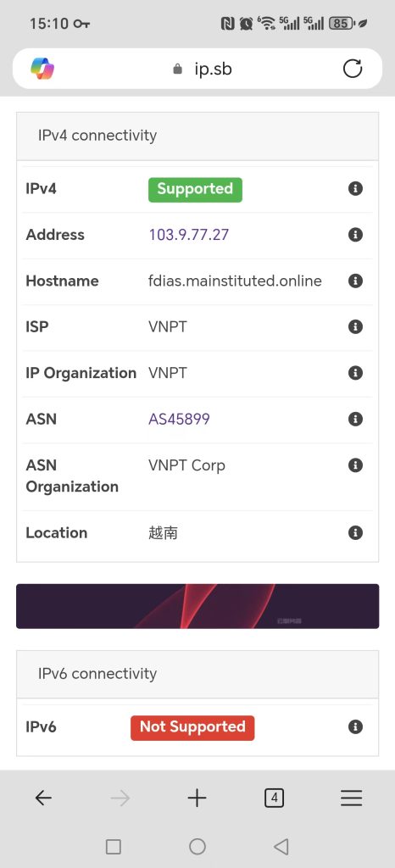Open tab switcher showing 4 tabs
The height and width of the screenshot is (868, 395).
pos(274,798)
